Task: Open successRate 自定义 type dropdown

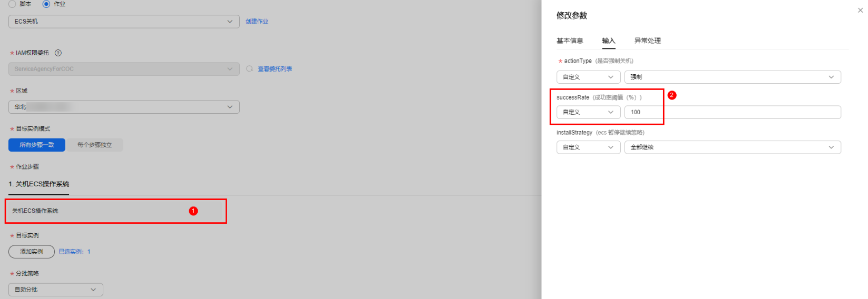Action: pyautogui.click(x=589, y=112)
